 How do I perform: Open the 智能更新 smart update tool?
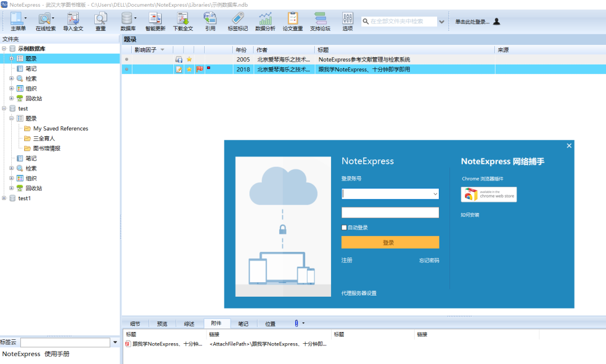pyautogui.click(x=155, y=21)
